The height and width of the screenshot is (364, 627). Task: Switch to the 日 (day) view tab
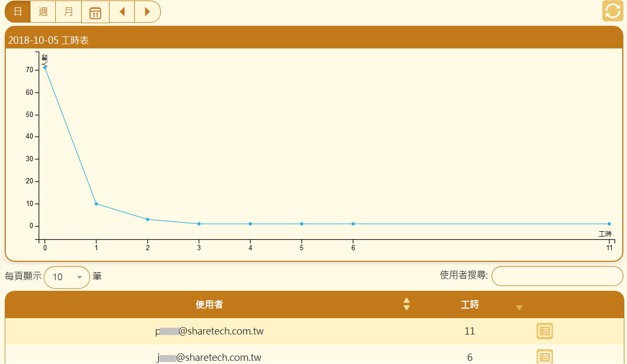click(x=18, y=12)
